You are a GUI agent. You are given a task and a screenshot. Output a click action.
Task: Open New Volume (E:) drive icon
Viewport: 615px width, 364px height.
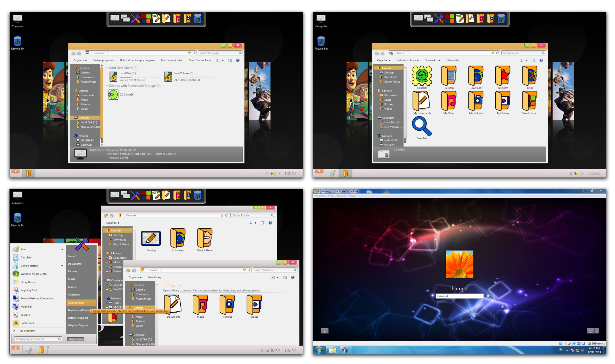[168, 77]
